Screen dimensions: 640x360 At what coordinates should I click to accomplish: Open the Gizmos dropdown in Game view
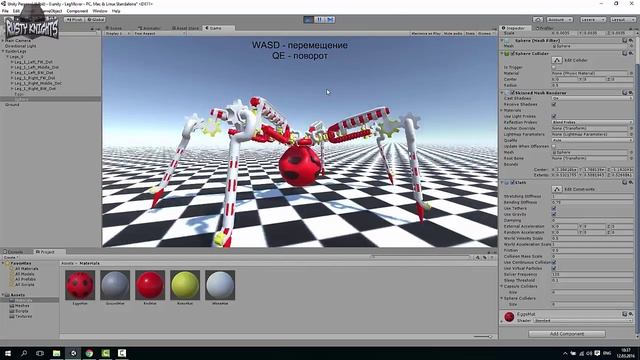click(485, 33)
